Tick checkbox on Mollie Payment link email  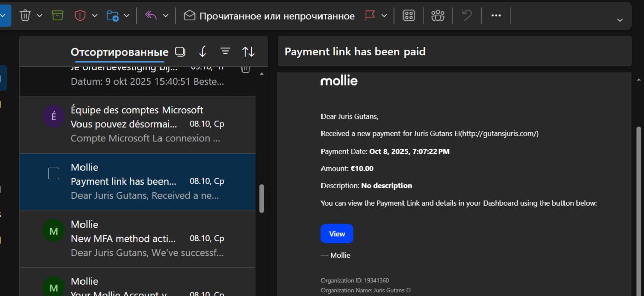[x=53, y=173]
